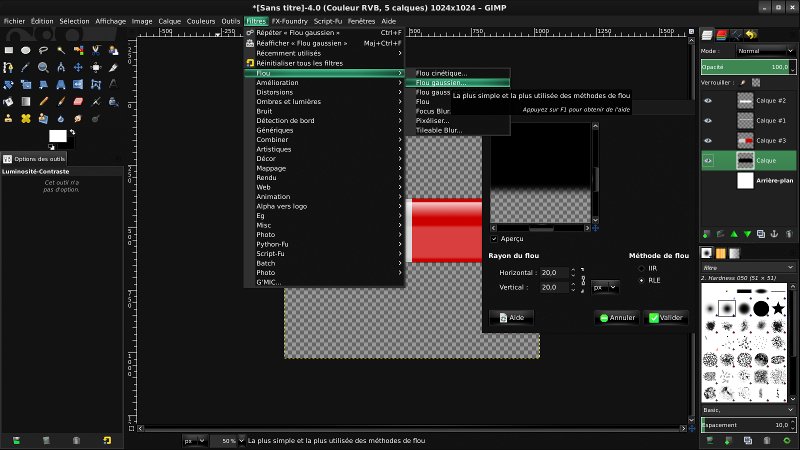This screenshot has width=800, height=450.
Task: Select the Rectangle Select tool
Action: 9,50
